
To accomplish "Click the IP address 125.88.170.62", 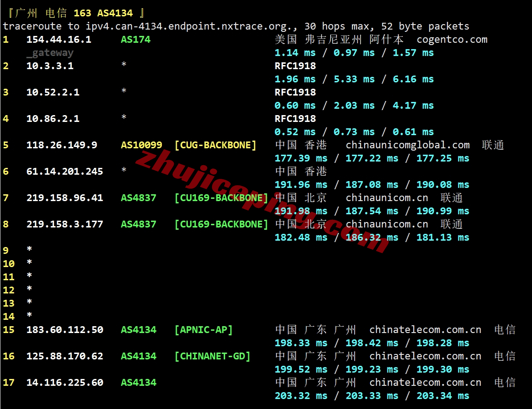I will click(65, 356).
